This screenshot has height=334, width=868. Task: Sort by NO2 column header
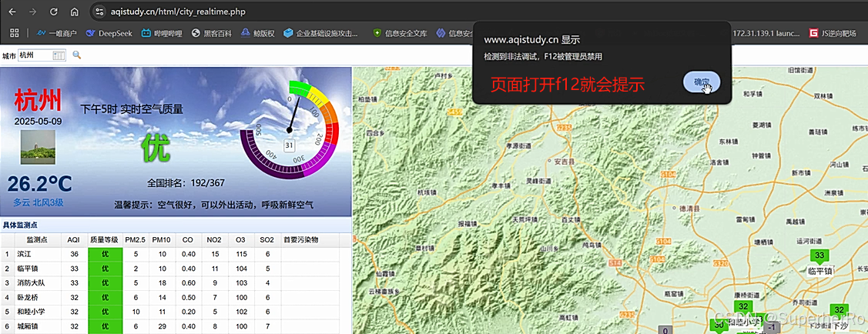coord(214,240)
